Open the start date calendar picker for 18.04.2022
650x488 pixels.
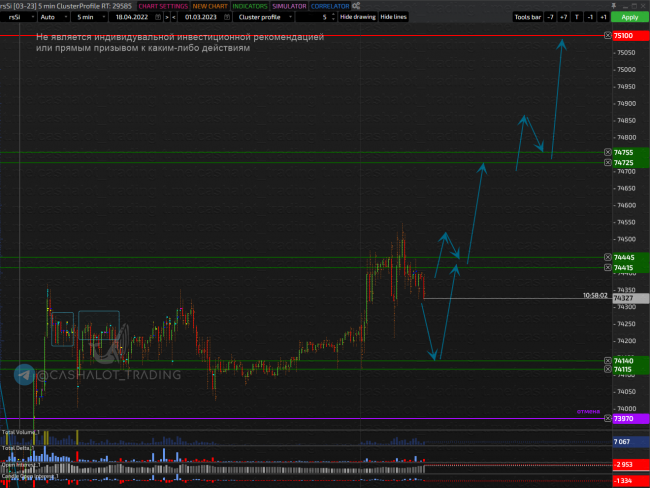[158, 17]
